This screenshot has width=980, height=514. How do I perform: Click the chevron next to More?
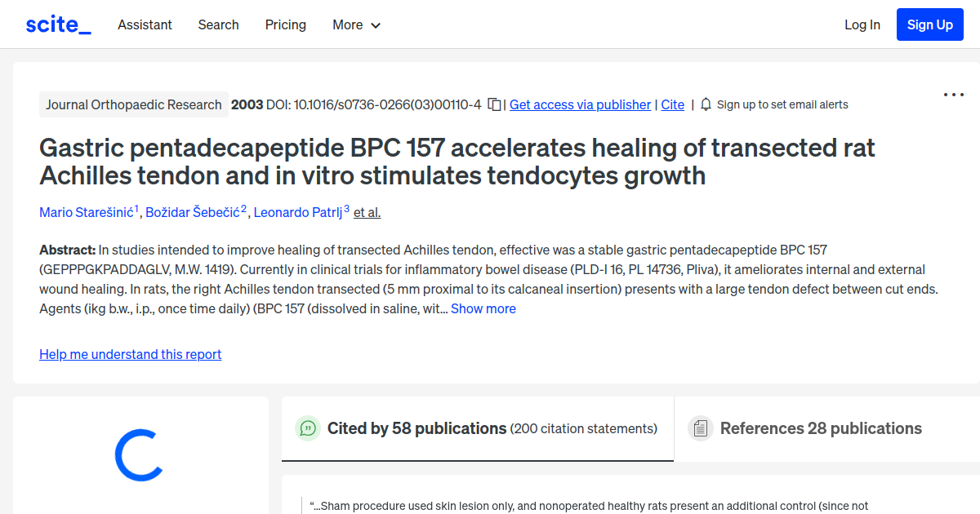click(376, 25)
